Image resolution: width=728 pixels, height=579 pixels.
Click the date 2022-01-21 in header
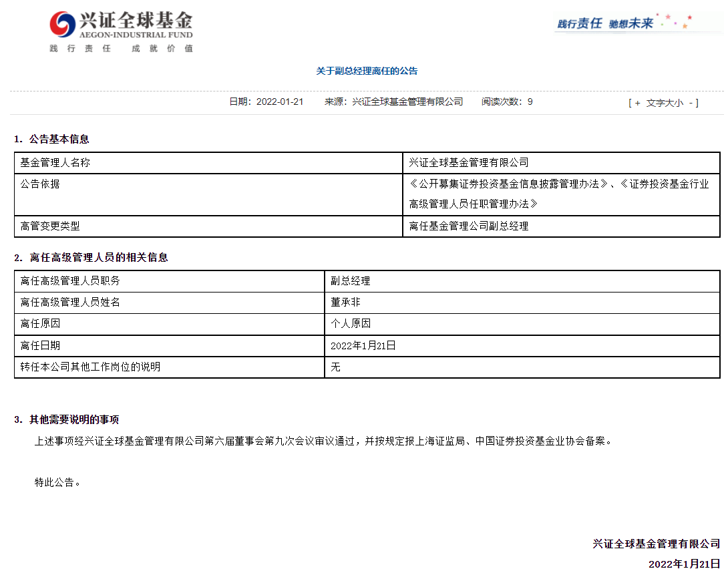[279, 102]
